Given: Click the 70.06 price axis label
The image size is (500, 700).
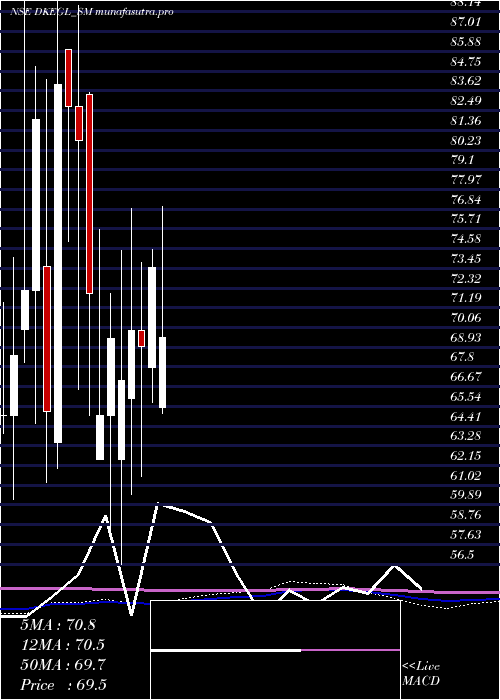Looking at the screenshot, I should (466, 317).
